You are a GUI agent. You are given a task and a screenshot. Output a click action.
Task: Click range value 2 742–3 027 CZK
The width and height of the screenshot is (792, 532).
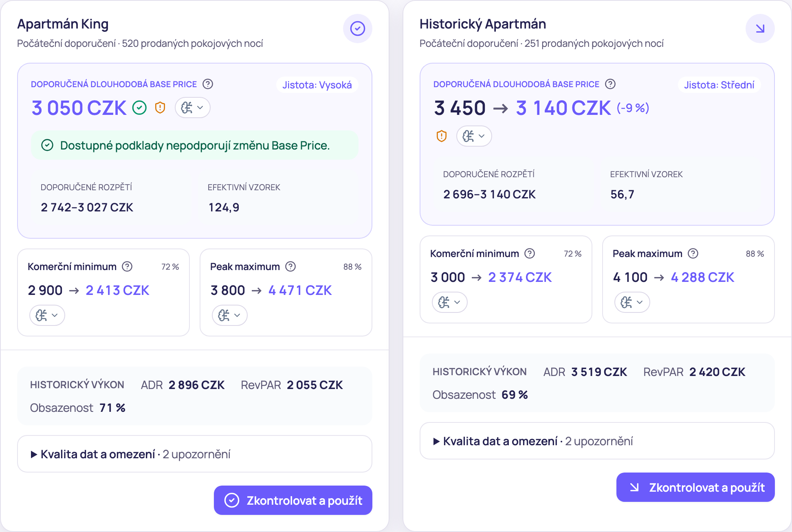coord(87,207)
